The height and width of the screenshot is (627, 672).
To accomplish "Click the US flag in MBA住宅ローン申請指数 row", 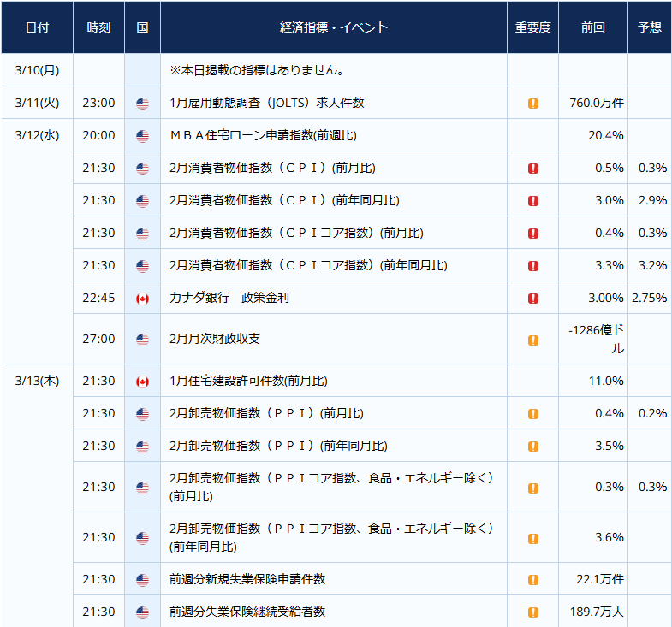I will pos(142,136).
